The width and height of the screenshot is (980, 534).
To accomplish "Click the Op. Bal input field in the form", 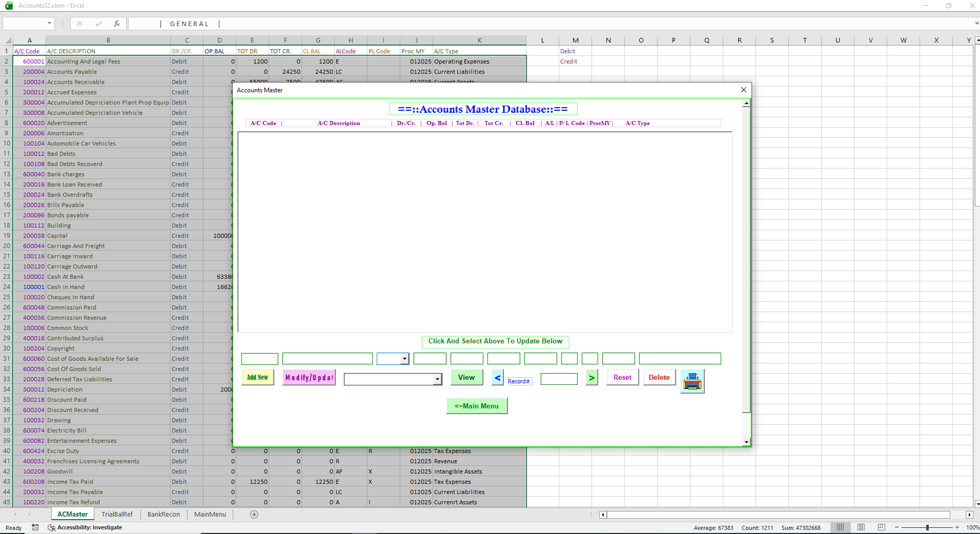I will (x=430, y=359).
